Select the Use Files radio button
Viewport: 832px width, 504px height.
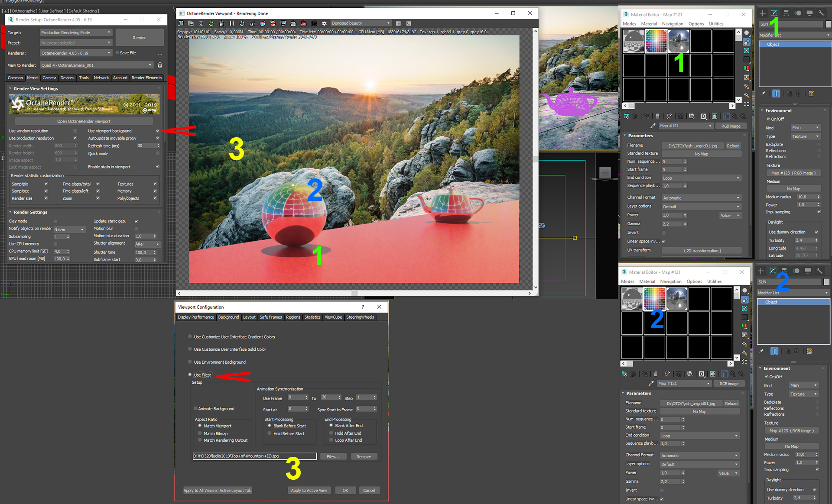190,375
